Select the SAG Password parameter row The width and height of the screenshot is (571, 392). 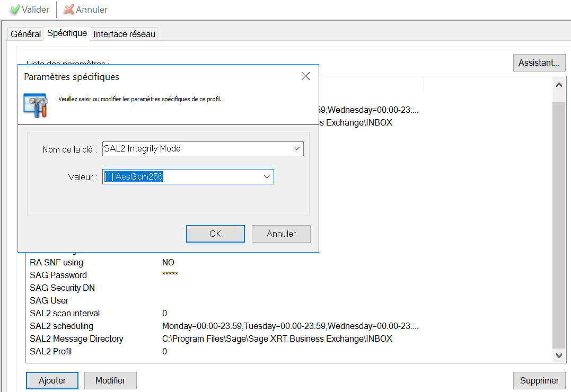[58, 275]
